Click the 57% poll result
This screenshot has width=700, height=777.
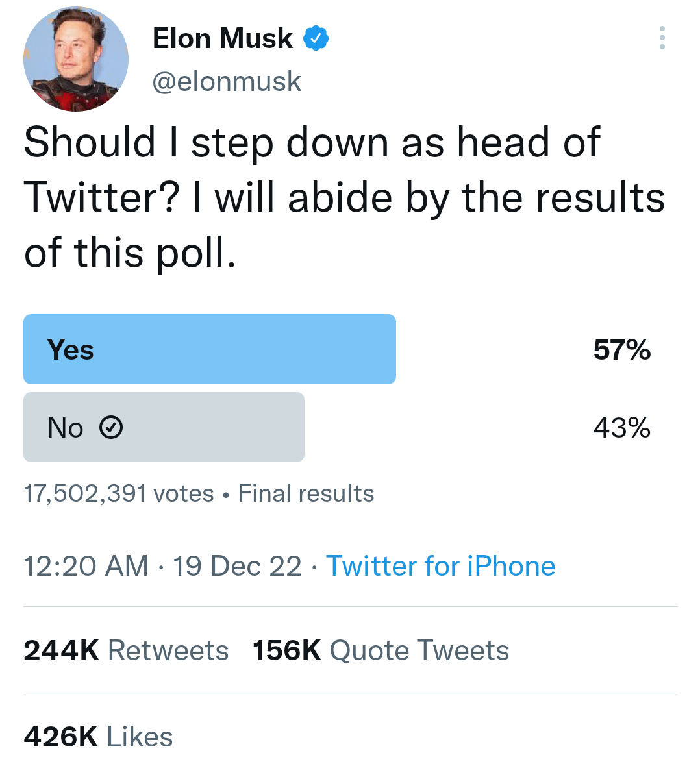621,350
